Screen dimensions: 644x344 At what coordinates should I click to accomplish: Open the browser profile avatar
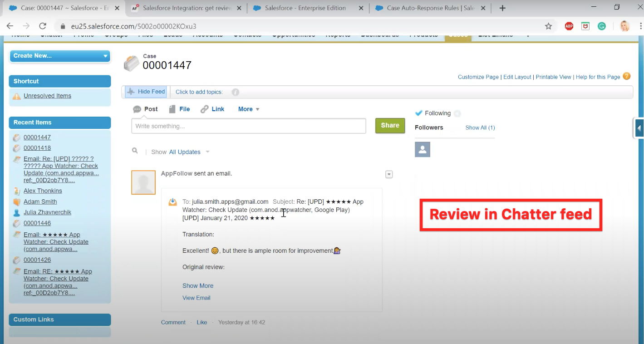point(624,26)
